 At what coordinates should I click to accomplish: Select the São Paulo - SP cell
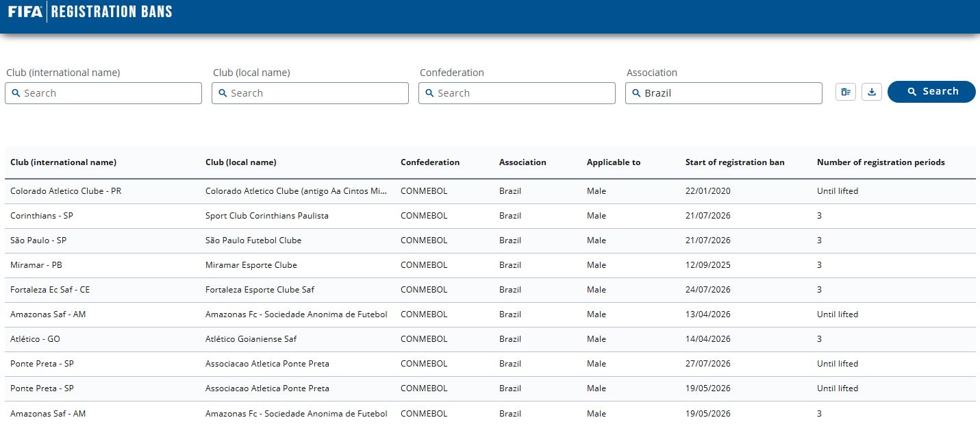click(x=38, y=240)
